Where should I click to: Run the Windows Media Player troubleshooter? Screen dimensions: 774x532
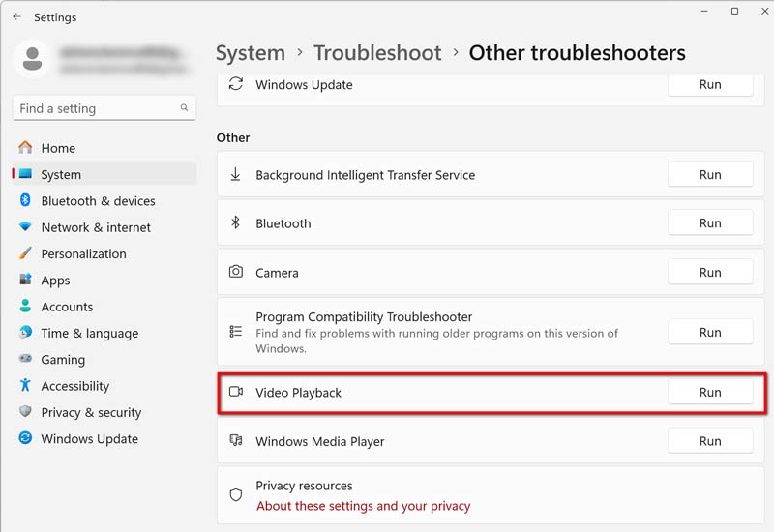710,440
